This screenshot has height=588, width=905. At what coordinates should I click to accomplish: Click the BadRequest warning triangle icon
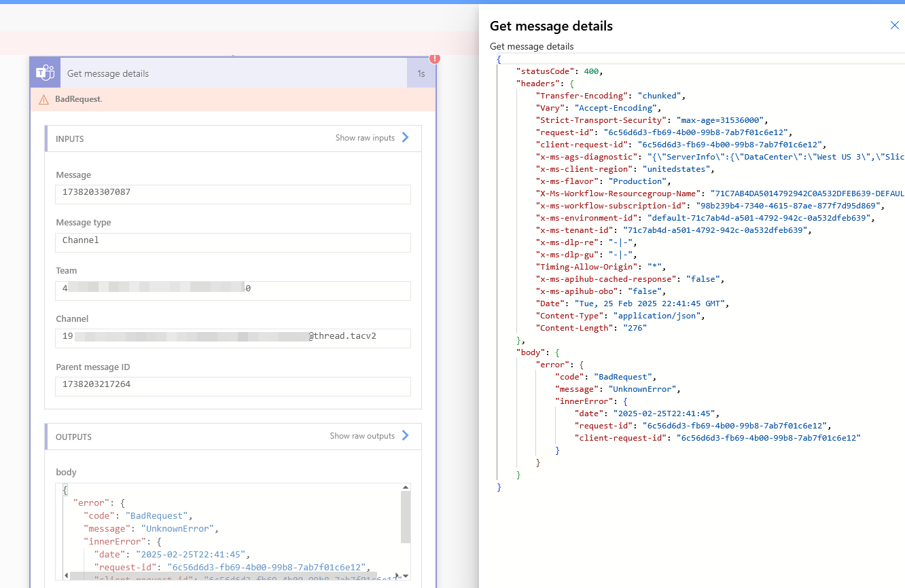point(44,99)
